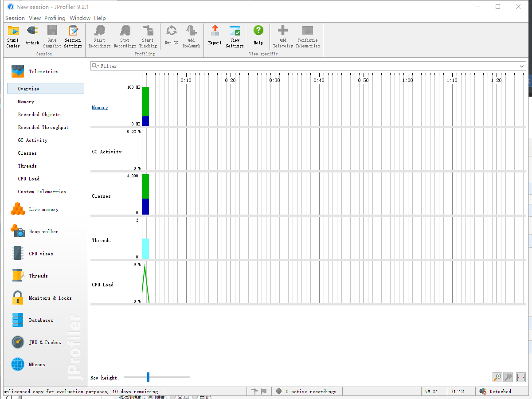Viewport: 532px width, 399px height.
Task: Select GC Activity in the sidebar
Action: point(32,140)
